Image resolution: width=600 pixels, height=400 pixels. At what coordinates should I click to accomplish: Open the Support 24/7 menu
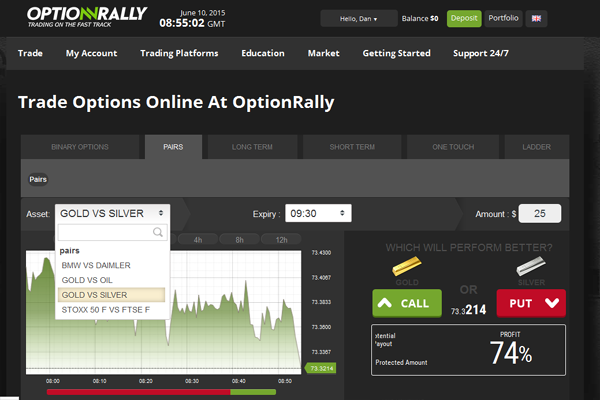(x=481, y=53)
